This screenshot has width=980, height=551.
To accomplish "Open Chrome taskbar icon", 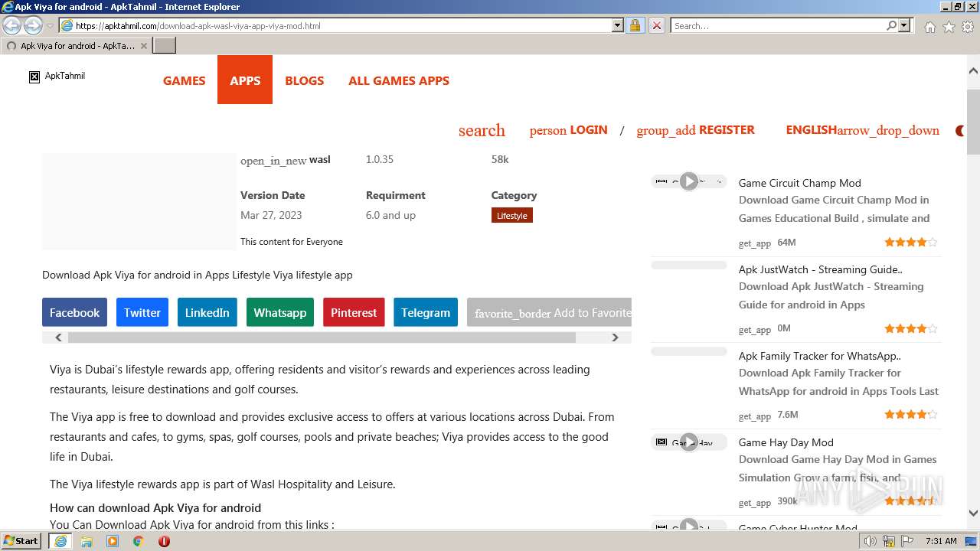I will click(x=139, y=541).
